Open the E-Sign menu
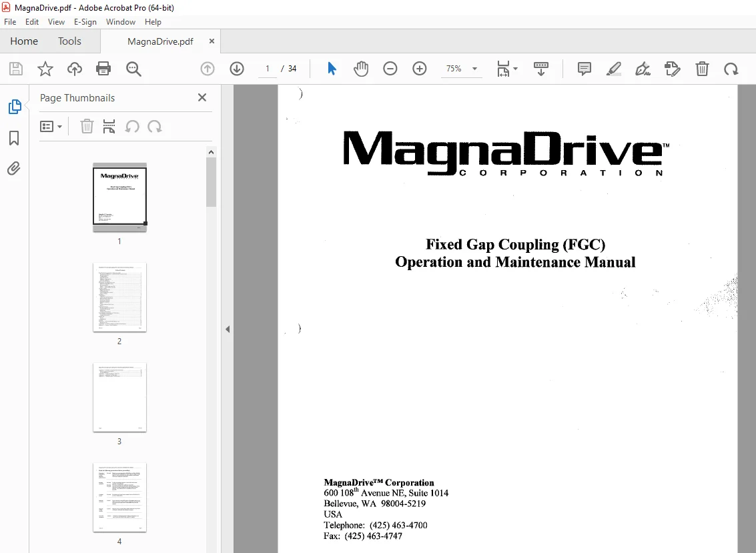This screenshot has height=553, width=756. pyautogui.click(x=85, y=22)
